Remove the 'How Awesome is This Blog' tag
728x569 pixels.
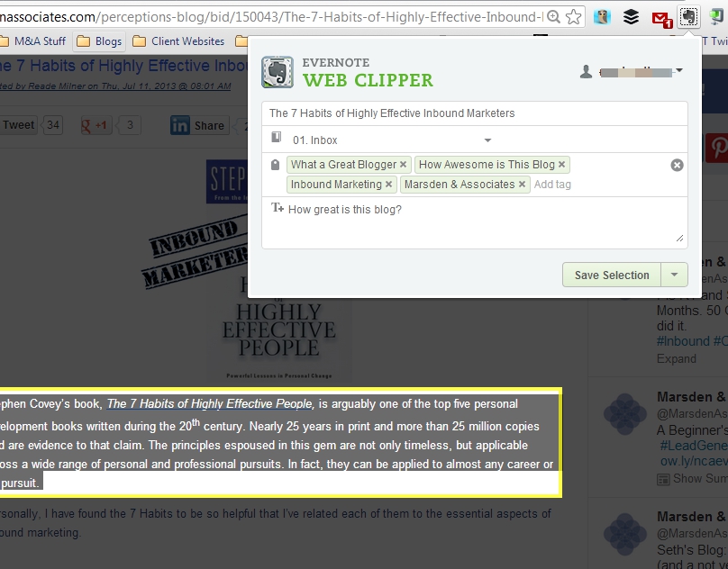point(562,165)
